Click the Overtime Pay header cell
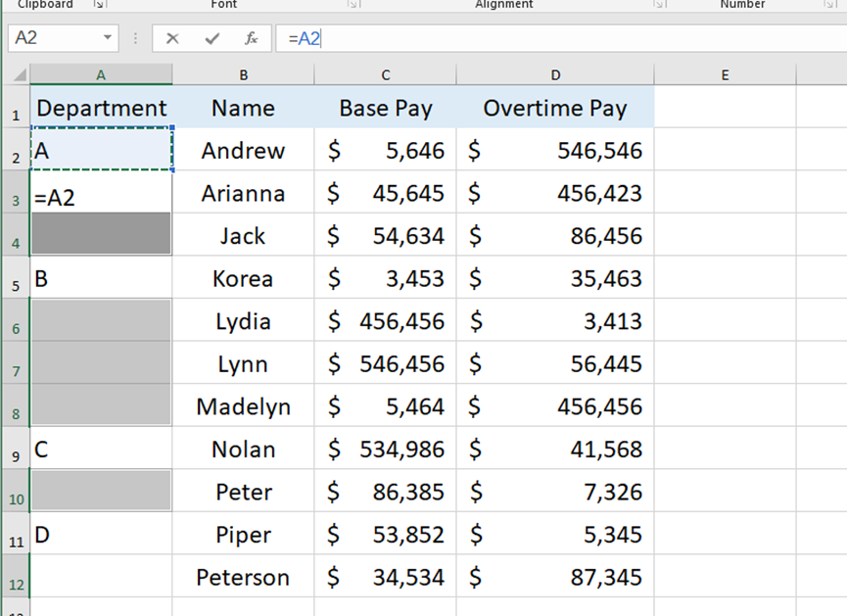847x616 pixels. [555, 107]
